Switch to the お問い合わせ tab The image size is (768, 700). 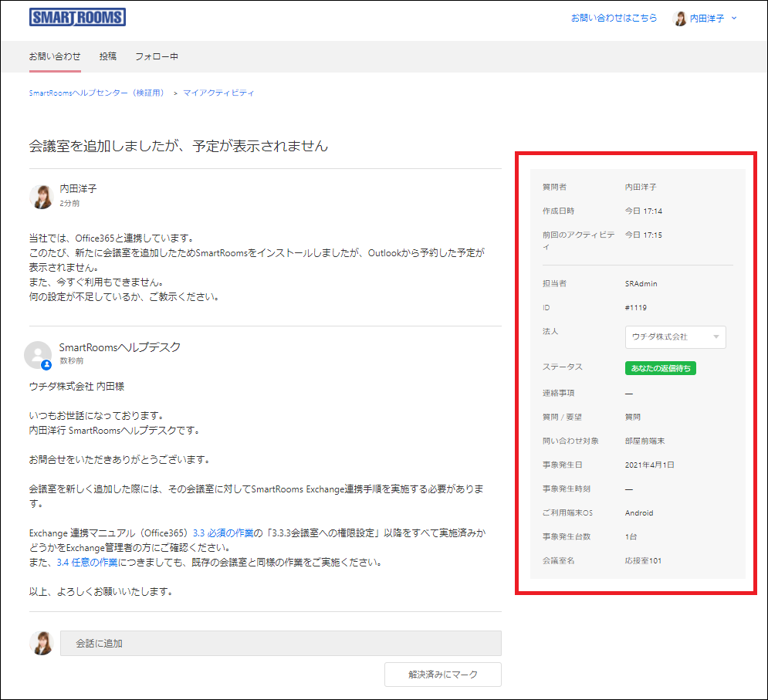[55, 56]
